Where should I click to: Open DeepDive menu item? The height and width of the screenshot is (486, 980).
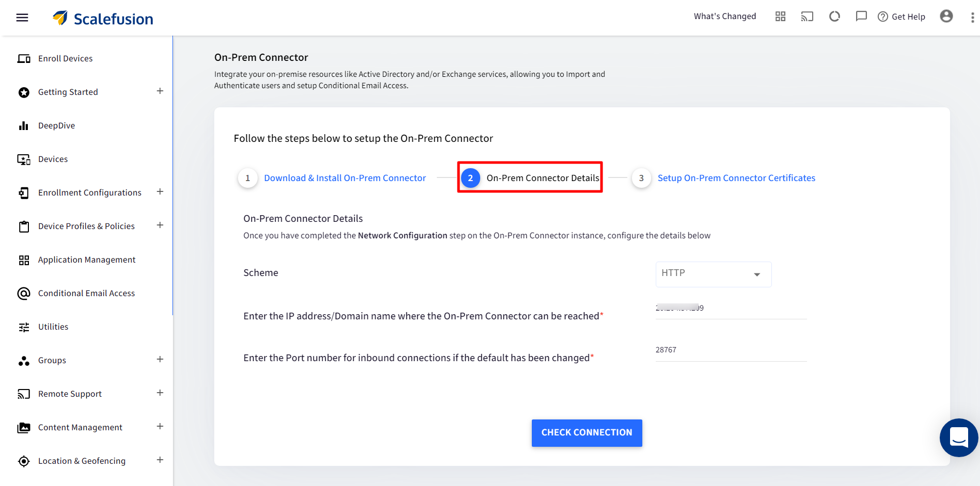[56, 125]
